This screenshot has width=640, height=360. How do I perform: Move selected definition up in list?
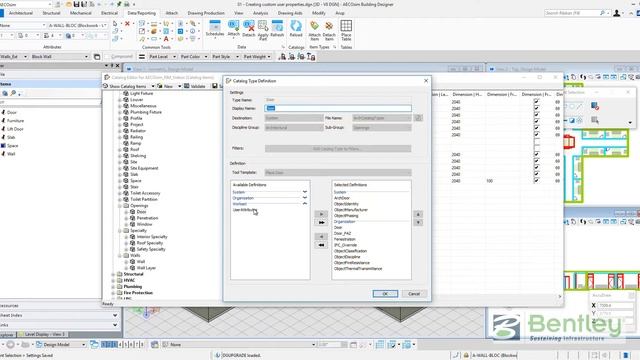click(418, 214)
